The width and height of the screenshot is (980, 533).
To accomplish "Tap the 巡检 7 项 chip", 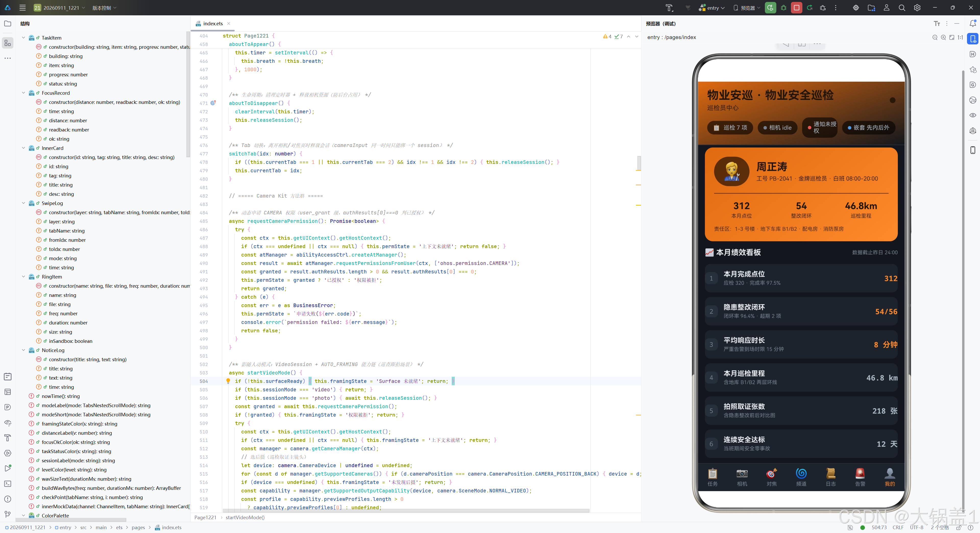I will (730, 128).
